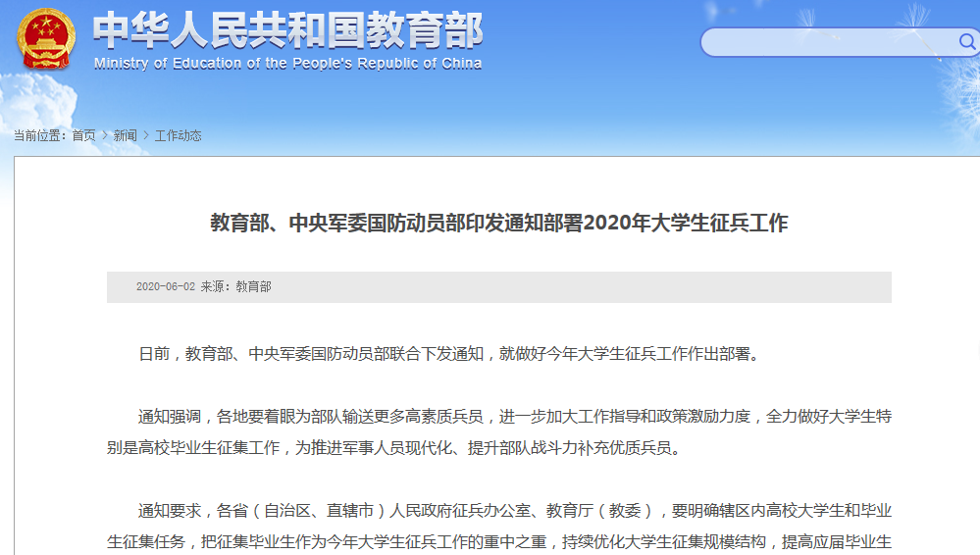980x555 pixels.
Task: Click the source text 来源：教育部
Action: click(235, 287)
